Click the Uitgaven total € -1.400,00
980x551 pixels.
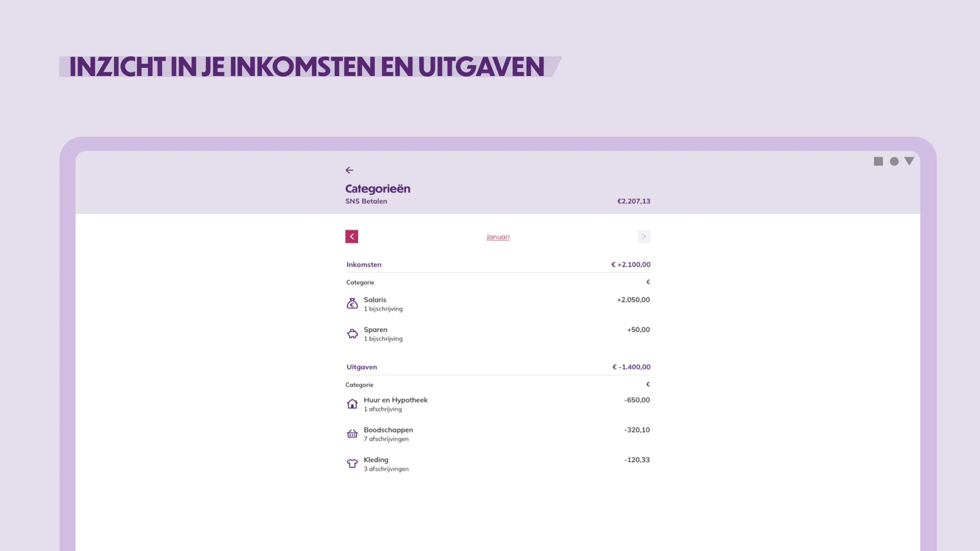click(631, 367)
